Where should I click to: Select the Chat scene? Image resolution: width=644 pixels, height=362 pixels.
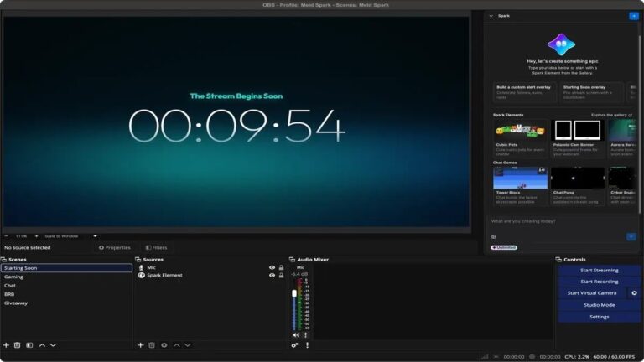coord(66,285)
